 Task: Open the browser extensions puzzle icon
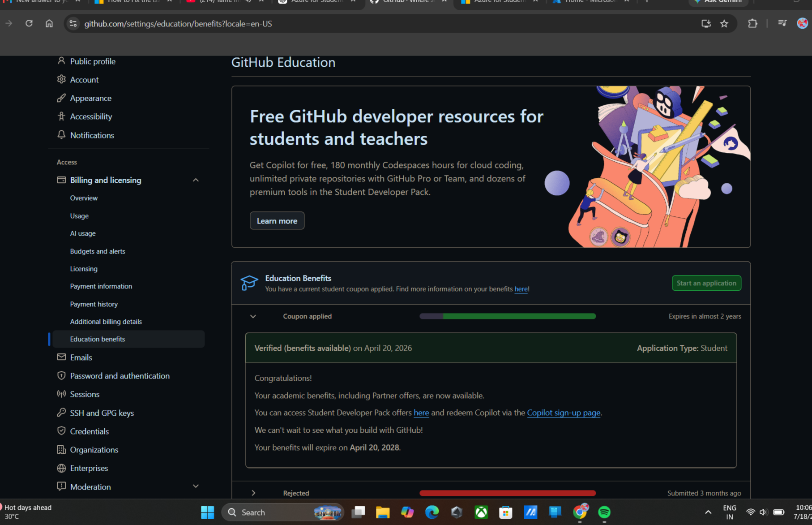(x=752, y=23)
